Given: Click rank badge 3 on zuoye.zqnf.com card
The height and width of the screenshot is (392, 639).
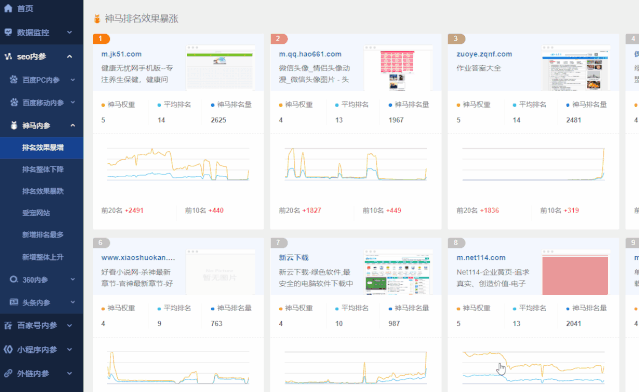Looking at the screenshot, I should (456, 39).
